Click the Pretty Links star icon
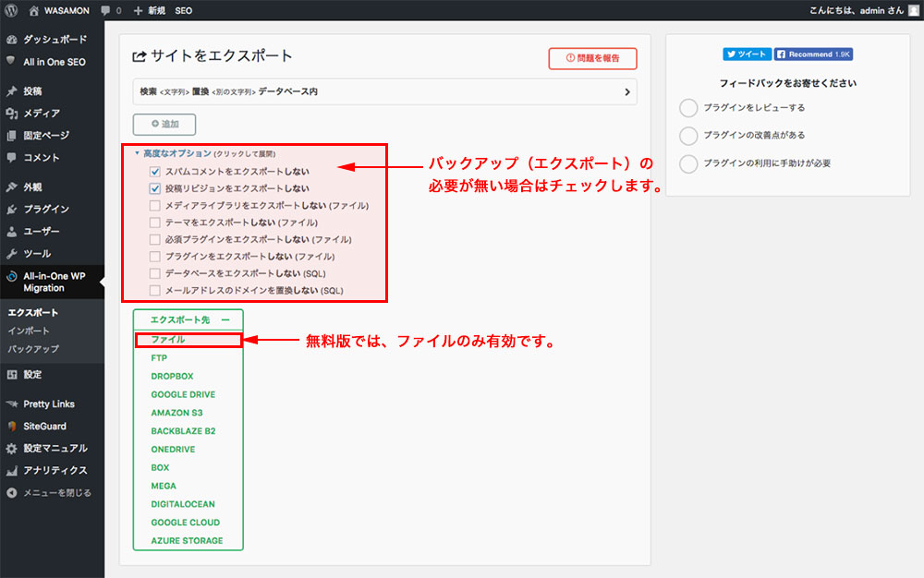The width and height of the screenshot is (924, 578). coord(12,403)
